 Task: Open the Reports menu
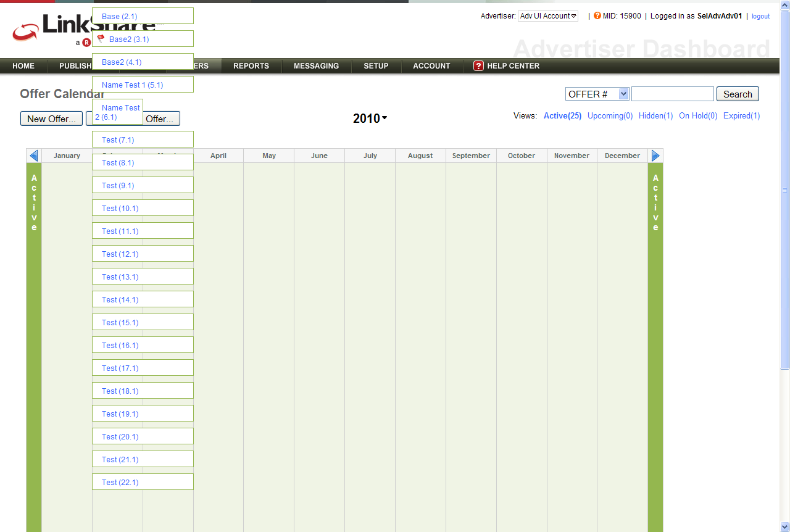coord(251,66)
